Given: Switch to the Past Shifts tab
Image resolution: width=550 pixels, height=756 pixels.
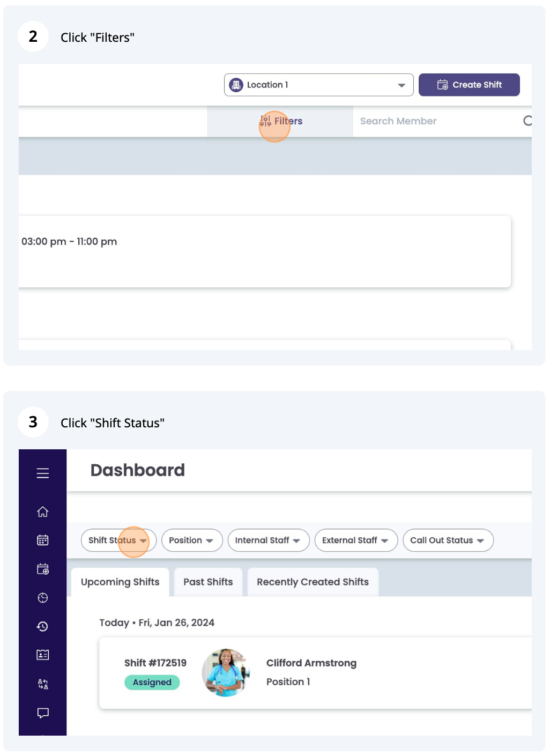Looking at the screenshot, I should click(x=208, y=582).
